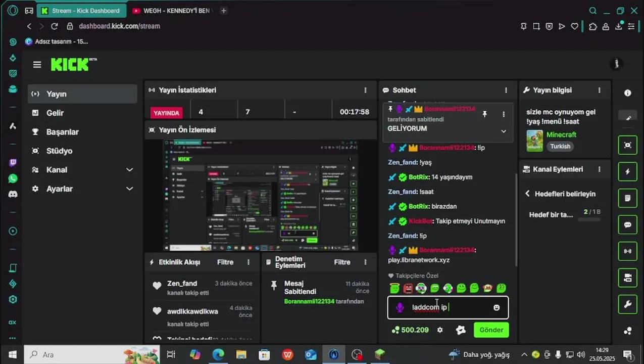The width and height of the screenshot is (644, 364).
Task: Reload the current page
Action: [55, 26]
